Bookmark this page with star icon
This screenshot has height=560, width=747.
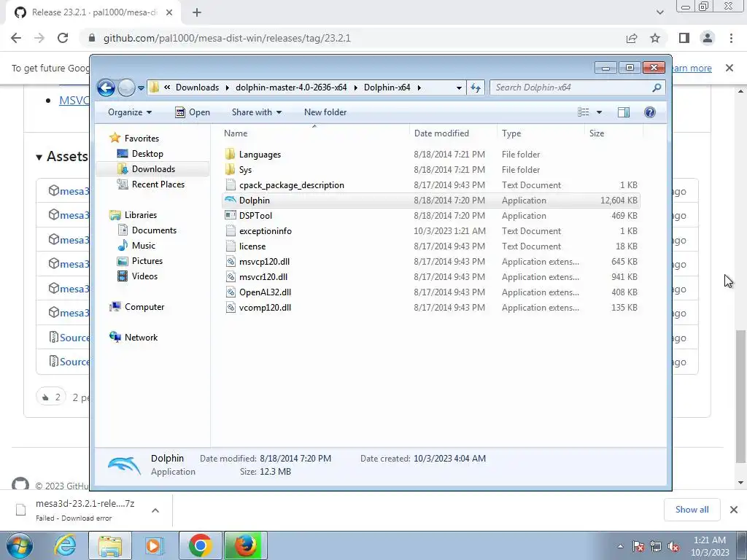tap(655, 38)
